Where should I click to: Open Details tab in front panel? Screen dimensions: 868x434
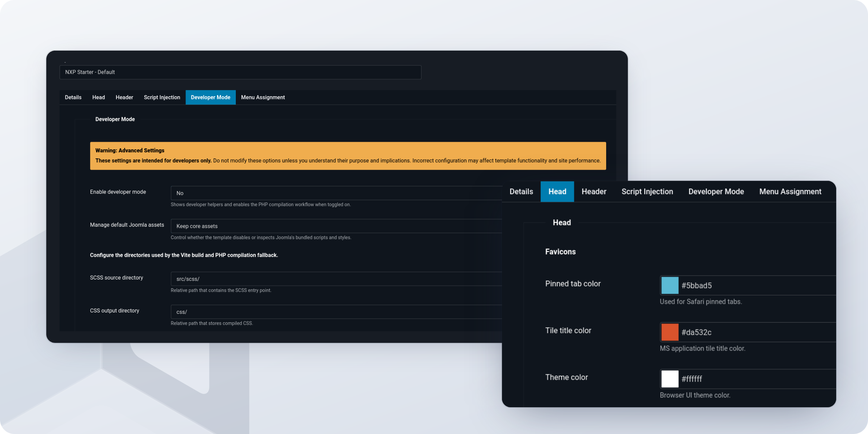[521, 191]
